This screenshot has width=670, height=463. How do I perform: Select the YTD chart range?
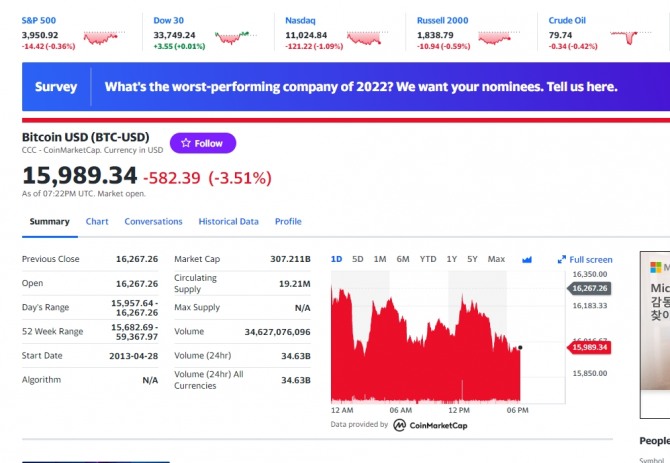428,259
